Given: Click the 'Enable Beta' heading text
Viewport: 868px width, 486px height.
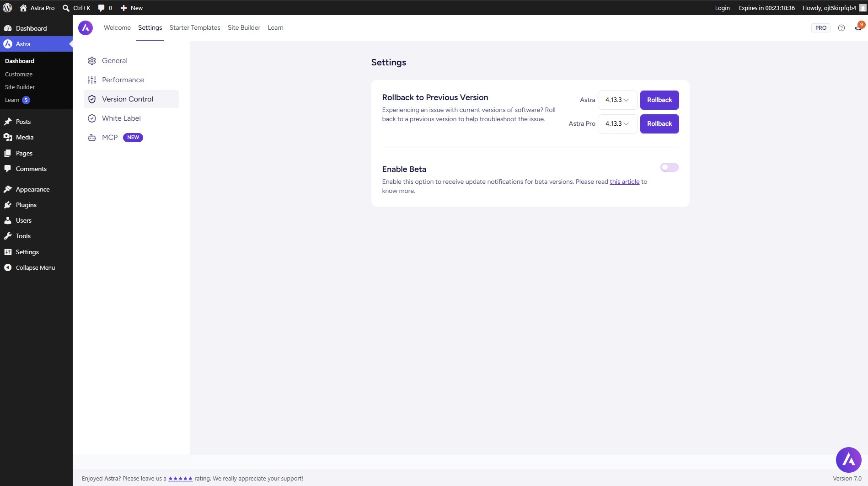Looking at the screenshot, I should coord(404,169).
